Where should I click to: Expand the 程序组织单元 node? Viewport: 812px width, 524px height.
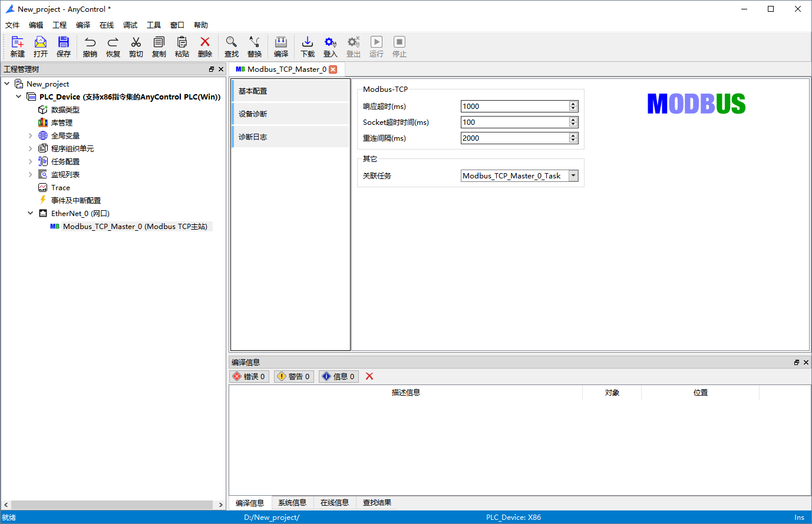30,148
